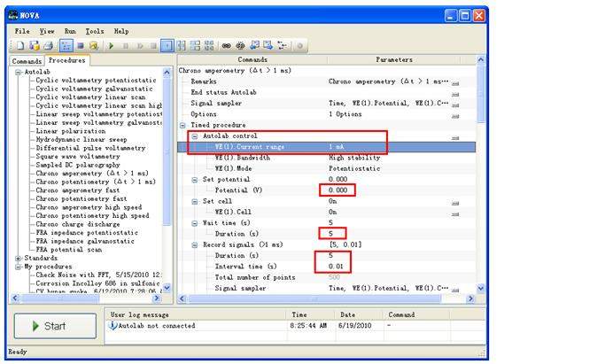Click the commands panel scroll down arrow
Screen dimensions: 605x364
tap(481, 289)
